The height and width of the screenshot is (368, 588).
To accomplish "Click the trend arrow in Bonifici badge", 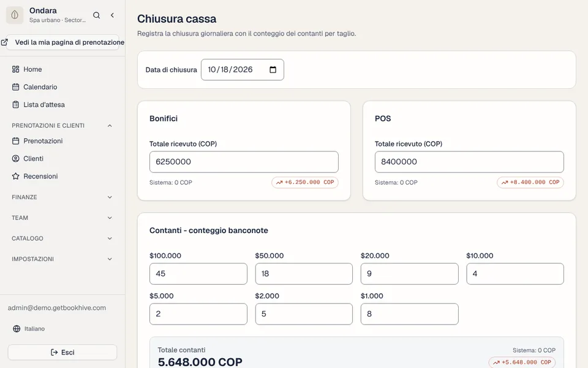I will (279, 183).
